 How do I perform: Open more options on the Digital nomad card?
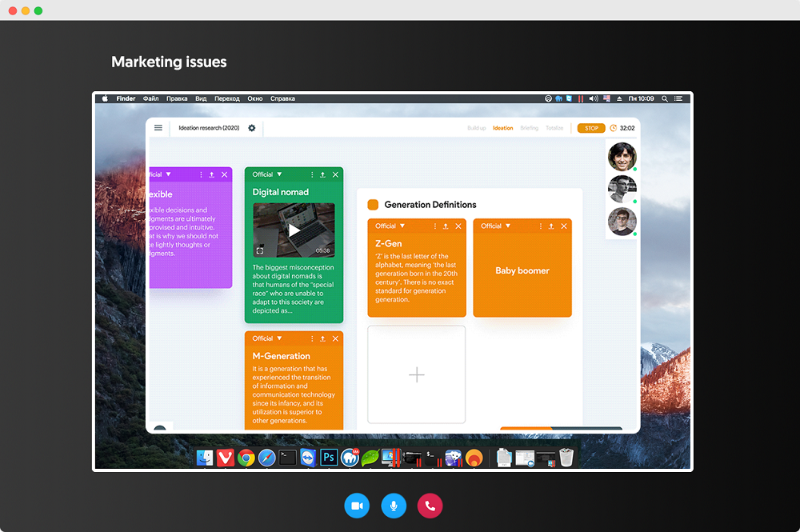pos(312,174)
